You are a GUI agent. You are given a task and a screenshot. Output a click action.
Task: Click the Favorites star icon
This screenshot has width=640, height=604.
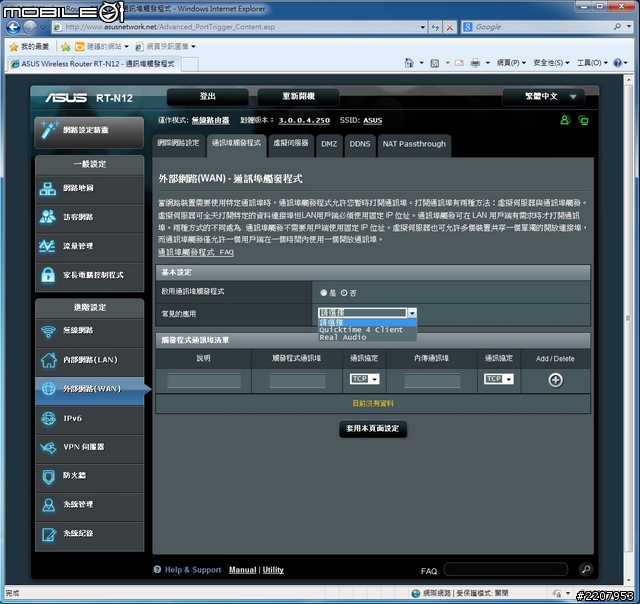pos(13,47)
